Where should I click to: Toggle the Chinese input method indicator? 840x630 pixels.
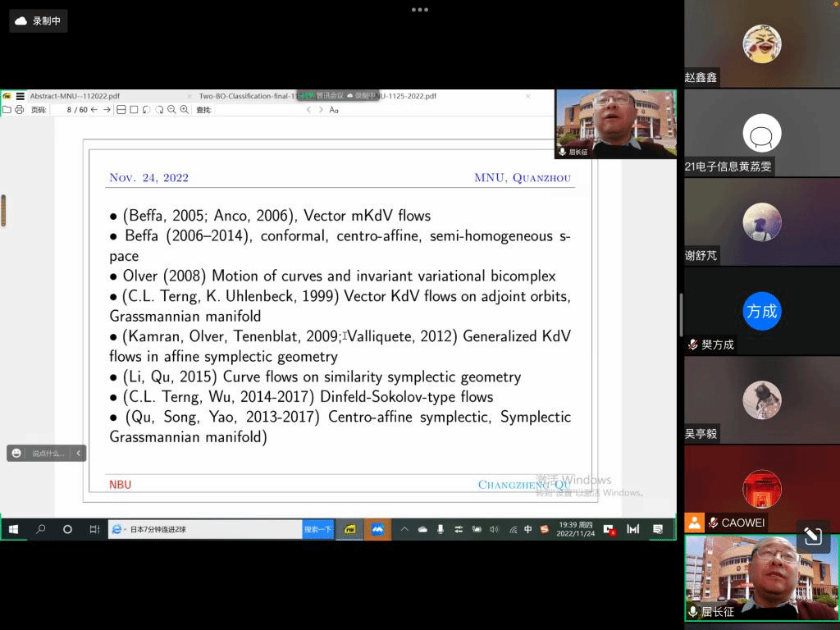528,529
